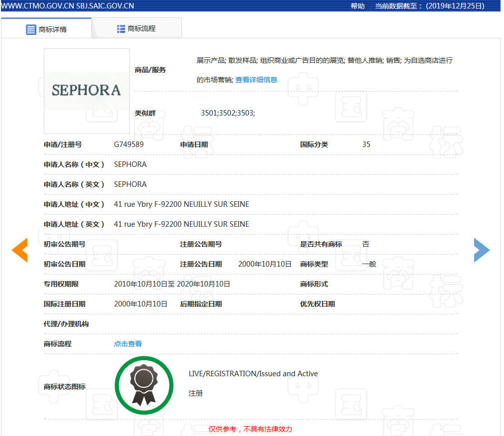Click the 专用权期限 field label
Screen dimensions: 504x436
pyautogui.click(x=61, y=284)
